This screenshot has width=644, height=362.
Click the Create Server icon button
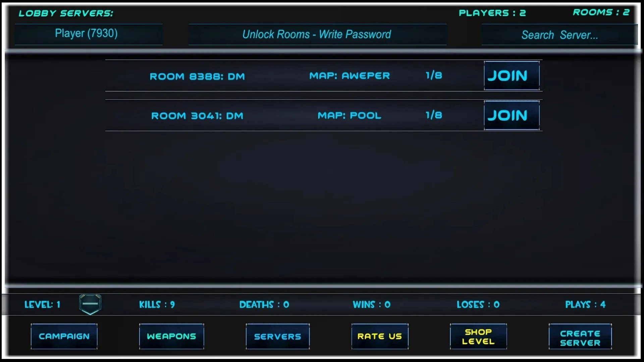pos(580,337)
